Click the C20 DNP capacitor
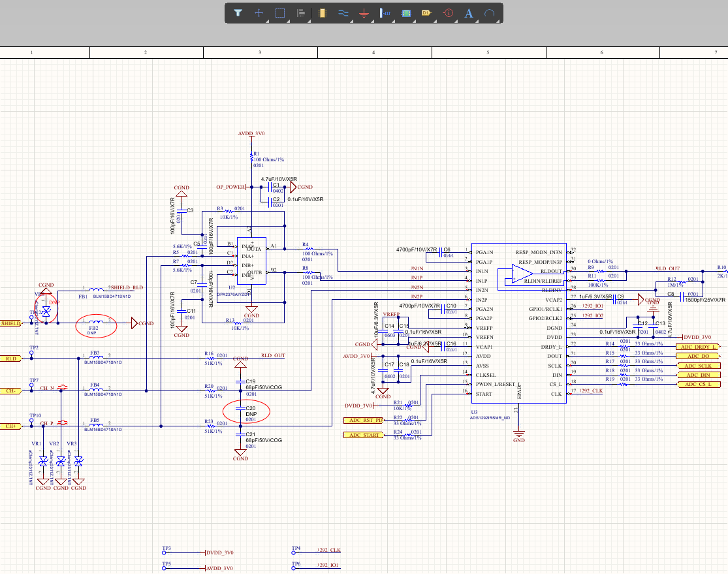This screenshot has height=574, width=728. (242, 409)
